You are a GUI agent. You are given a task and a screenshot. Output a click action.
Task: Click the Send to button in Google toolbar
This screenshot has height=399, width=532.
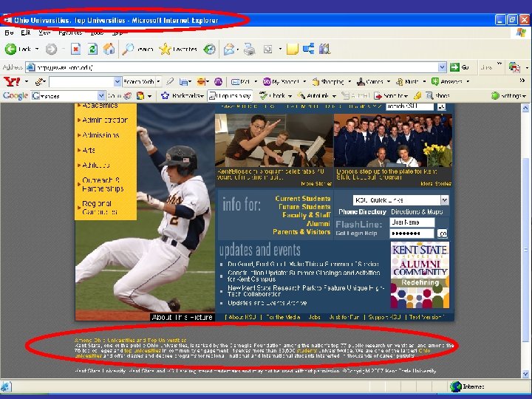click(x=391, y=96)
